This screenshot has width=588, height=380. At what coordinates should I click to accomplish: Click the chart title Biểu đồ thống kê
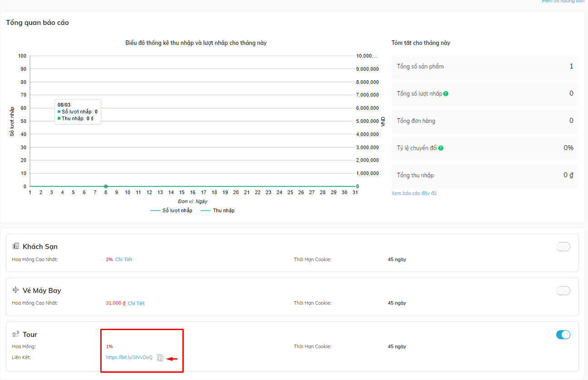(x=196, y=43)
